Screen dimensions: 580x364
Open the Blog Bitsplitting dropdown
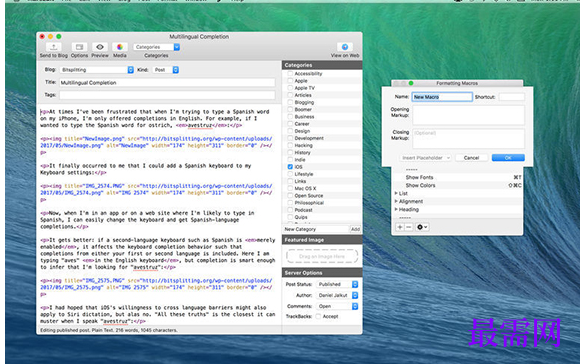point(97,70)
